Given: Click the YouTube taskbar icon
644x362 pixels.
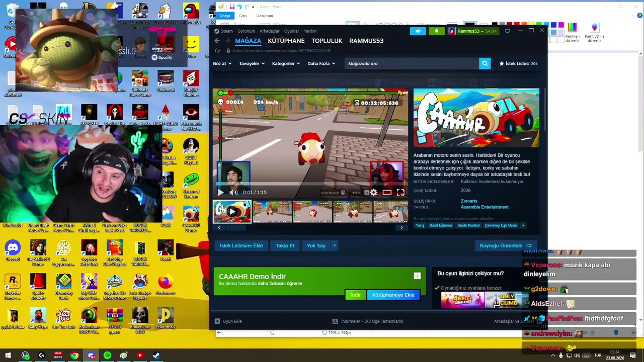Looking at the screenshot, I should coord(140,355).
